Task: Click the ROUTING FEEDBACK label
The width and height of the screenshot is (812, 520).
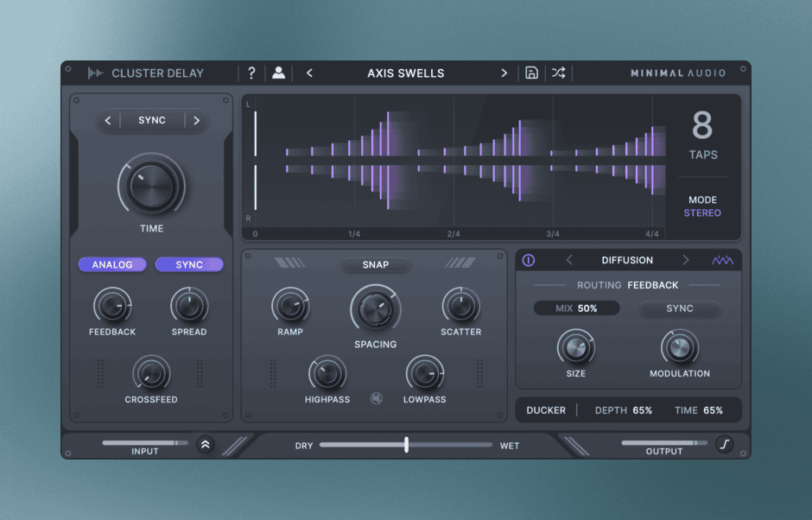Action: [x=627, y=284]
